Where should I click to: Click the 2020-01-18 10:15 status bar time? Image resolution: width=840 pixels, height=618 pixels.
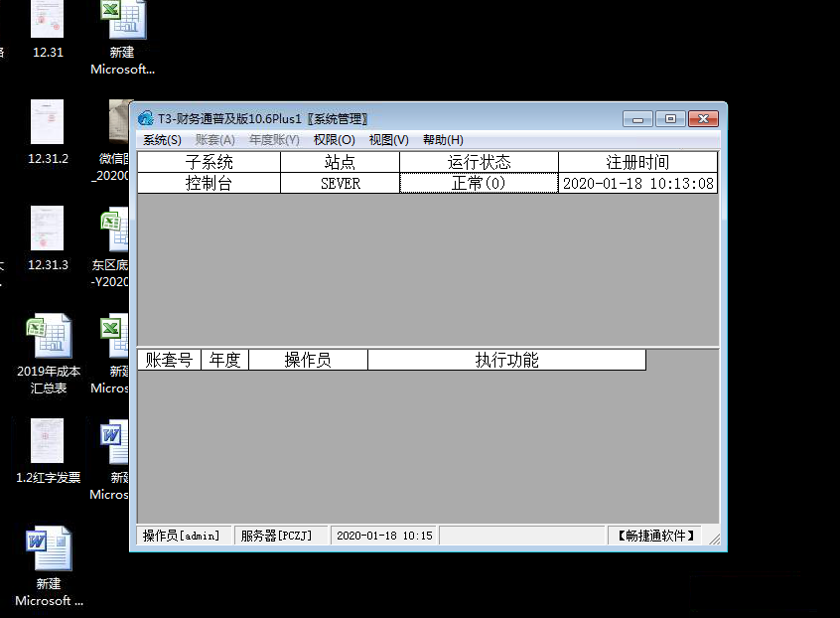(x=384, y=536)
